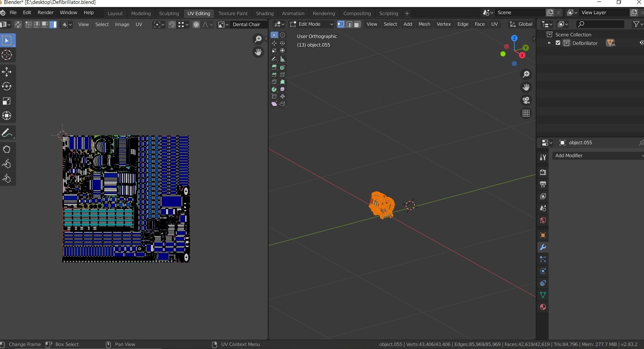The image size is (644, 349).
Task: Toggle UV sync selection button
Action: point(18,24)
